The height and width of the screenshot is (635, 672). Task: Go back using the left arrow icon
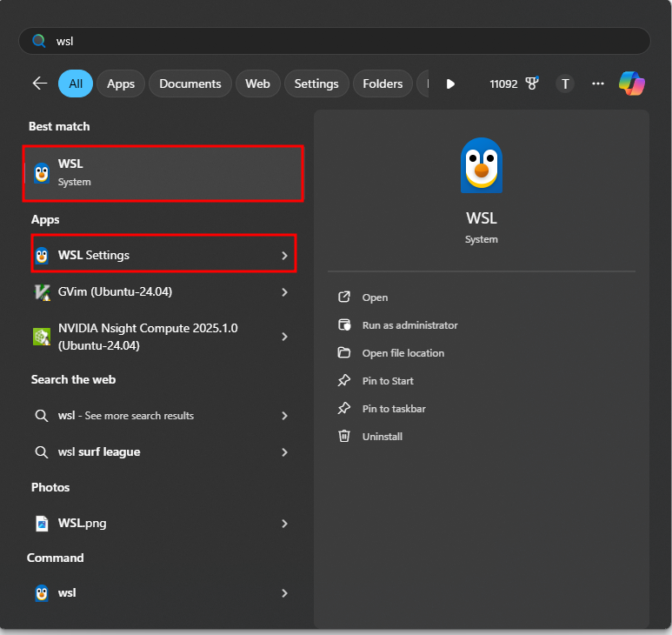(40, 84)
